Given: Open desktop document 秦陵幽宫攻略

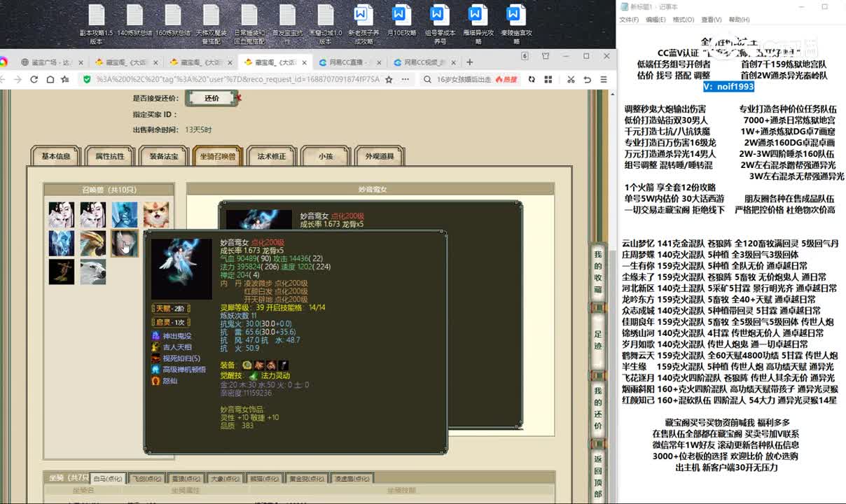Looking at the screenshot, I should click(x=516, y=24).
